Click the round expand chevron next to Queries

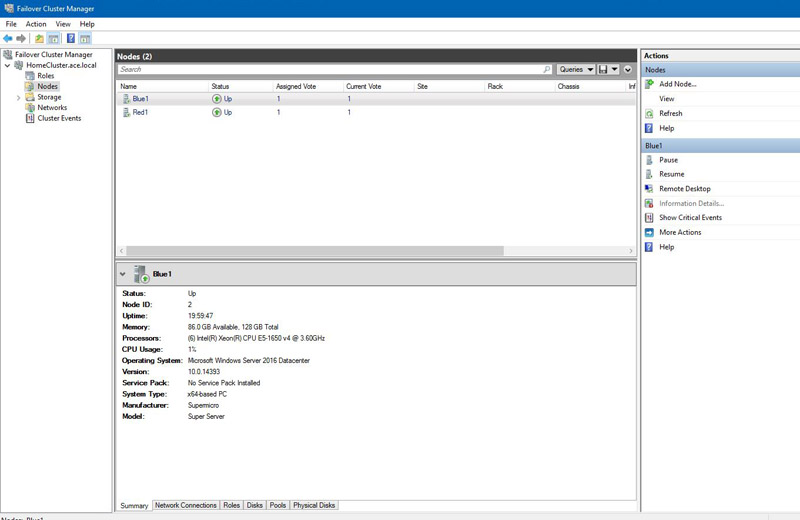(628, 69)
